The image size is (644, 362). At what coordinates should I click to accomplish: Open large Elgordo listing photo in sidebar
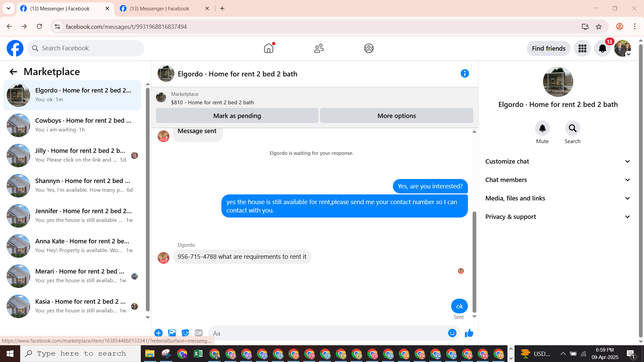pos(558,82)
